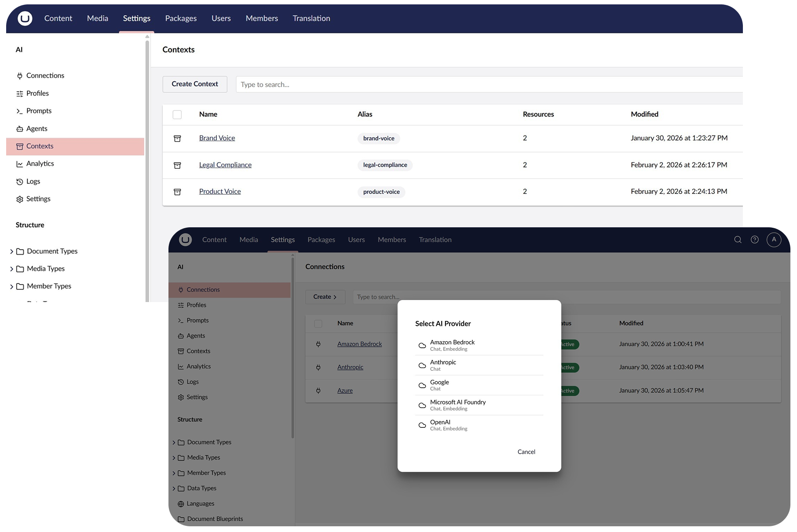The image size is (797, 532).
Task: Click the Agents icon in the sidebar
Action: tap(20, 128)
